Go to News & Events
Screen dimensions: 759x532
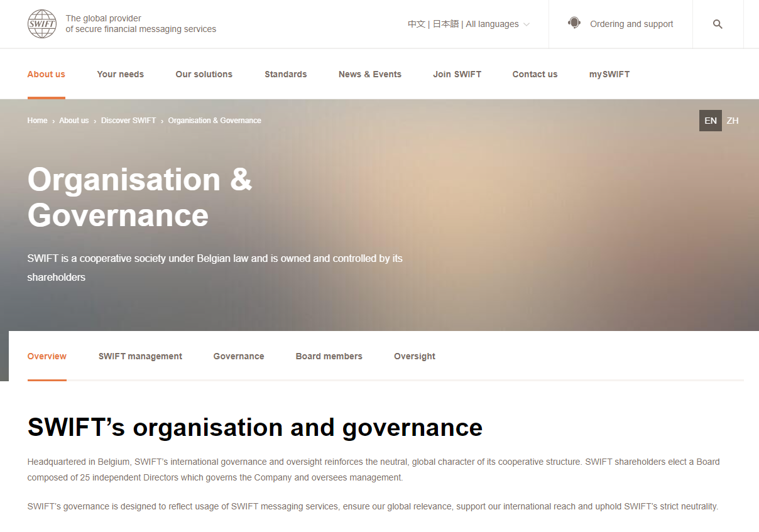click(x=369, y=74)
